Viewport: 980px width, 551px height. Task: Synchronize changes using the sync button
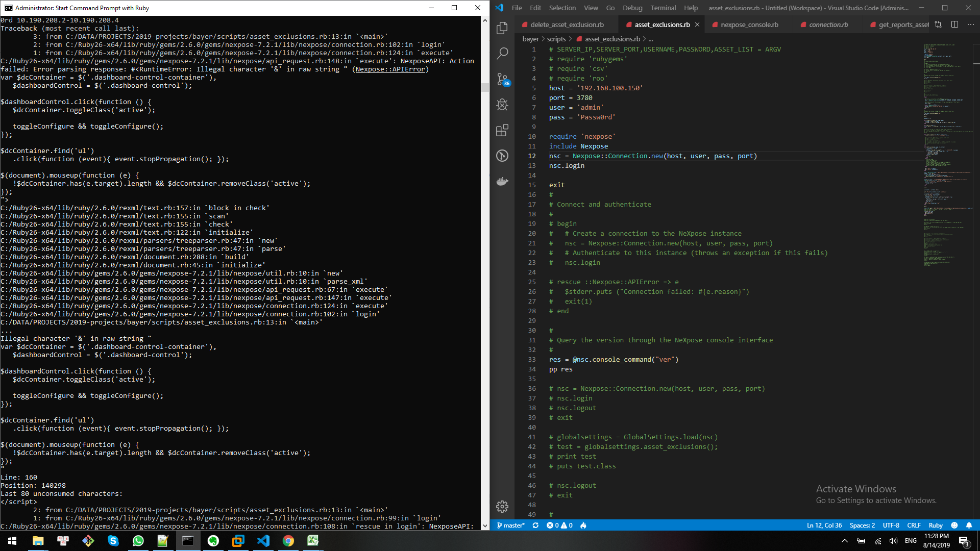click(535, 525)
